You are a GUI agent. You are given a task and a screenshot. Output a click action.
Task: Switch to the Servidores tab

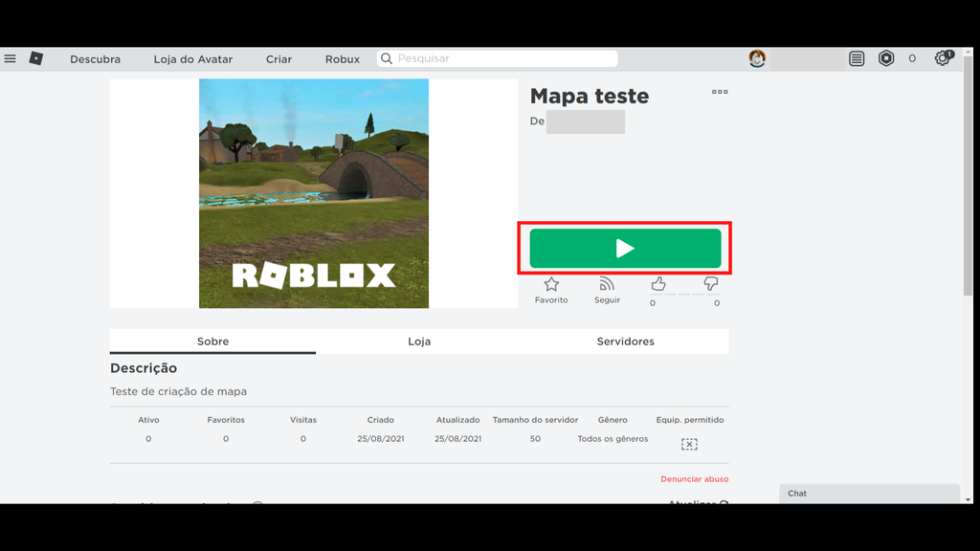point(626,342)
